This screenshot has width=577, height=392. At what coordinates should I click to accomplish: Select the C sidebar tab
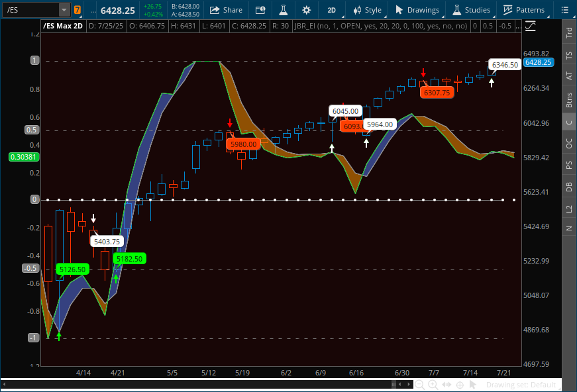[569, 122]
